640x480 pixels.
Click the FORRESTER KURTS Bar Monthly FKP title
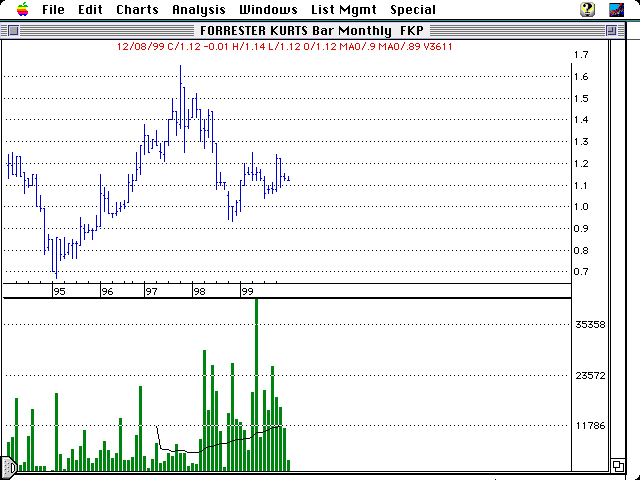(x=312, y=31)
